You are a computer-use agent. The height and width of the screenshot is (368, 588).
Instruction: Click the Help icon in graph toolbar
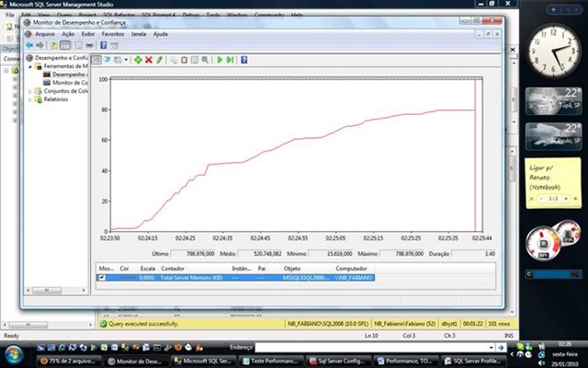[243, 60]
